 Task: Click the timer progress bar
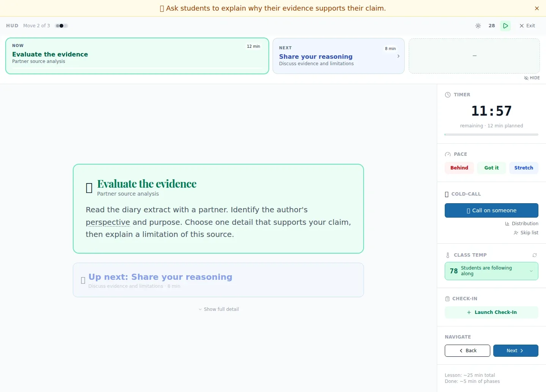click(491, 135)
